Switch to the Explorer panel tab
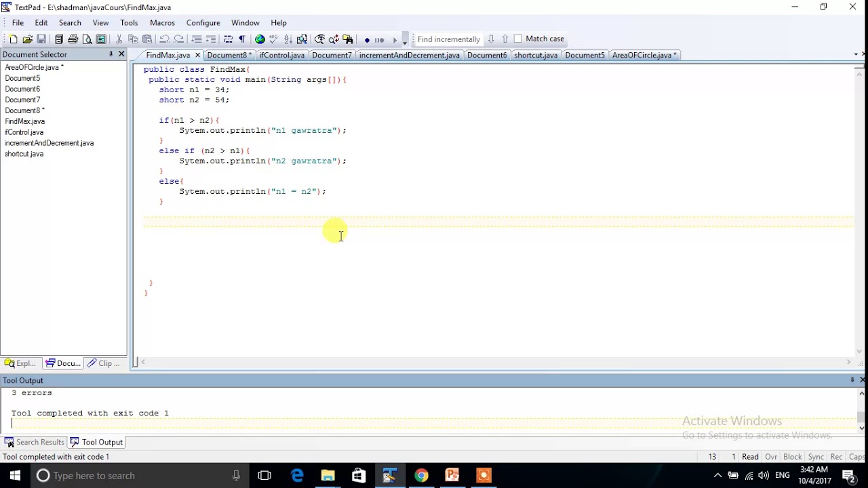The image size is (868, 488). (21, 363)
